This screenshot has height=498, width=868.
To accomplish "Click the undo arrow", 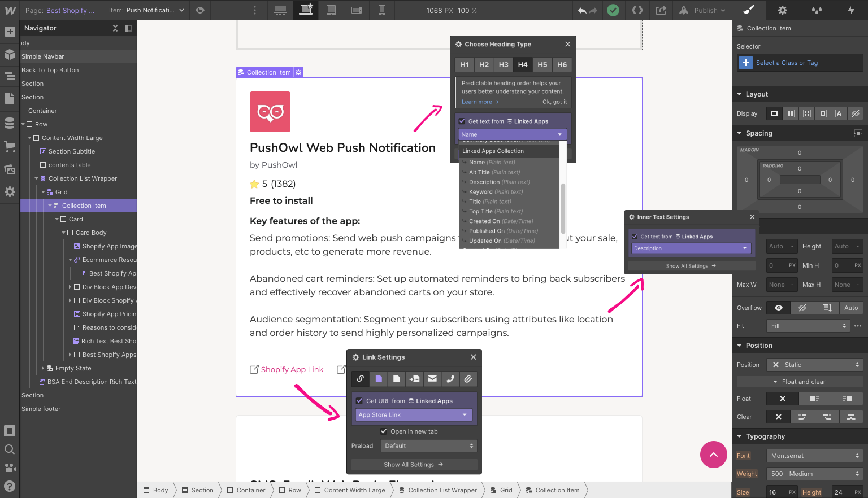I will [x=582, y=10].
